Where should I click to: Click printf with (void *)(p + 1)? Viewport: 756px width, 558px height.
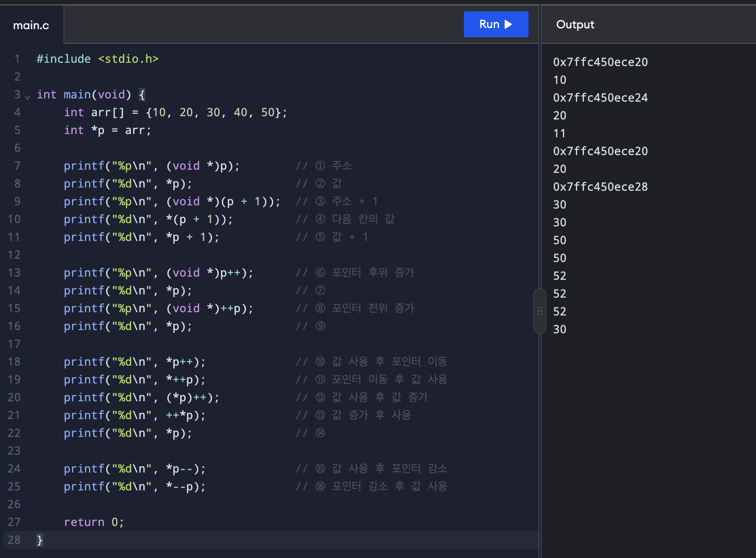pos(172,202)
